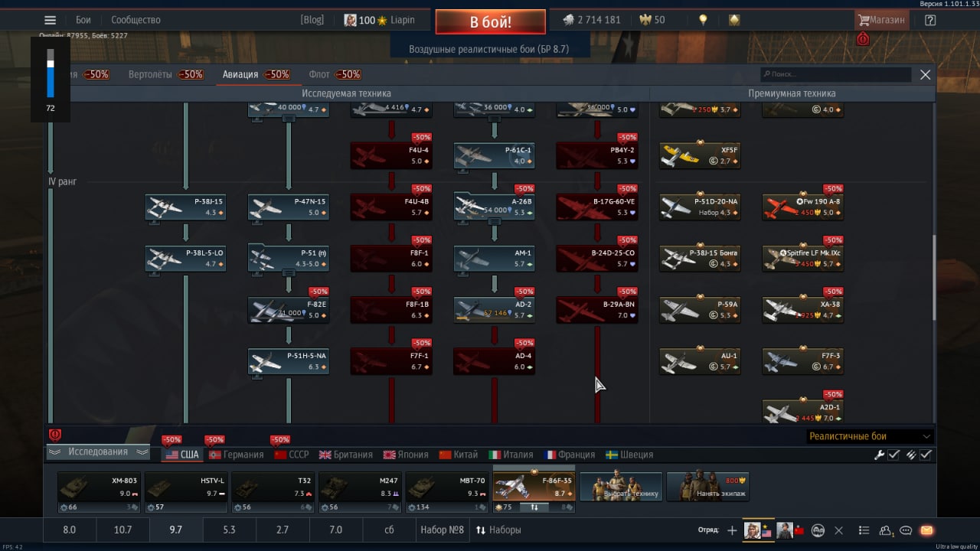Image resolution: width=980 pixels, height=551 pixels.
Task: Select the AD-4 aircraft card
Action: (494, 361)
